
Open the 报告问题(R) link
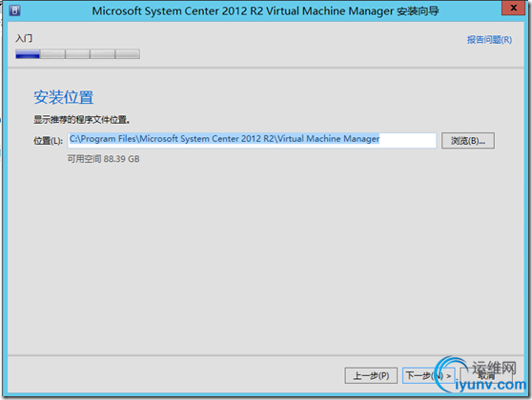tap(489, 40)
